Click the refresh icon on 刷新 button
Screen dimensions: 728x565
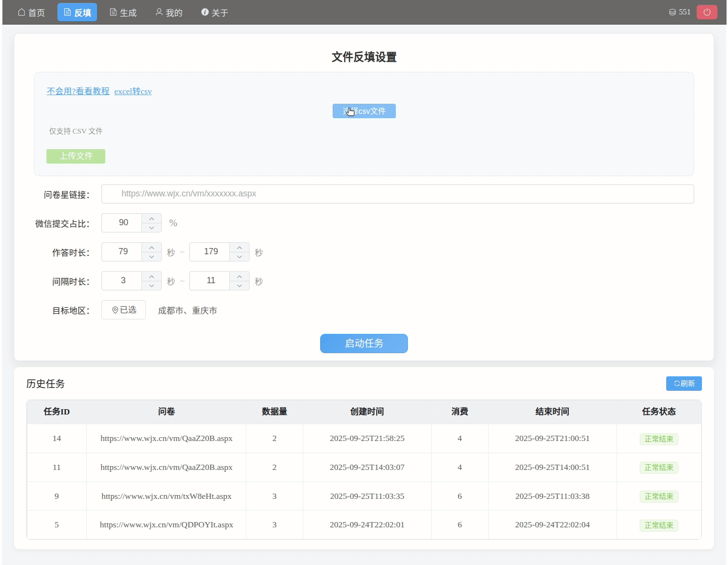click(x=677, y=383)
